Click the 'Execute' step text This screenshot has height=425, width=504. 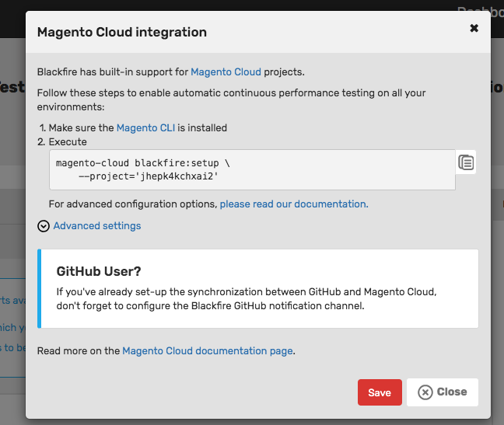tap(68, 142)
